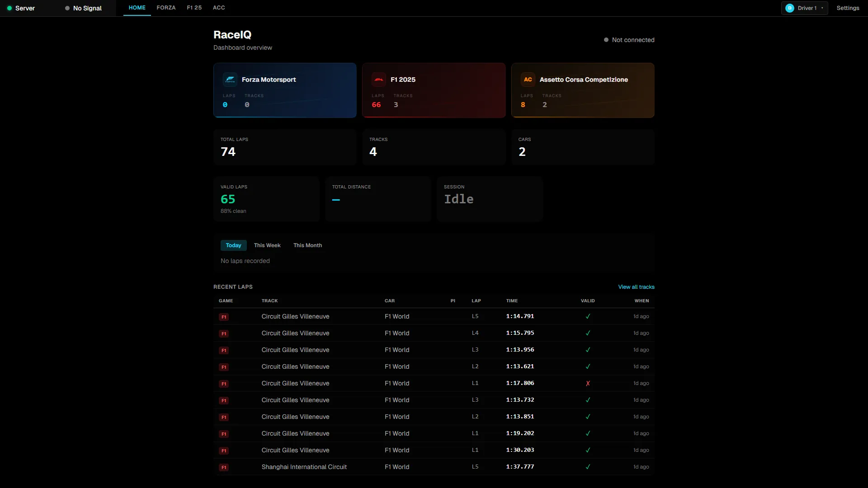Click the RaceIQ title
This screenshot has height=488, width=868.
(232, 35)
